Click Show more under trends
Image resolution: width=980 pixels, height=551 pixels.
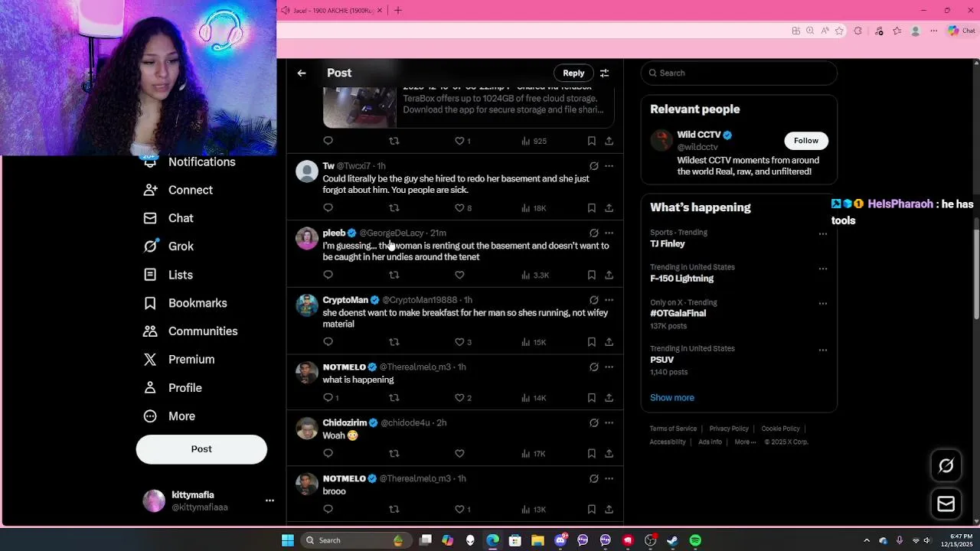tap(672, 398)
